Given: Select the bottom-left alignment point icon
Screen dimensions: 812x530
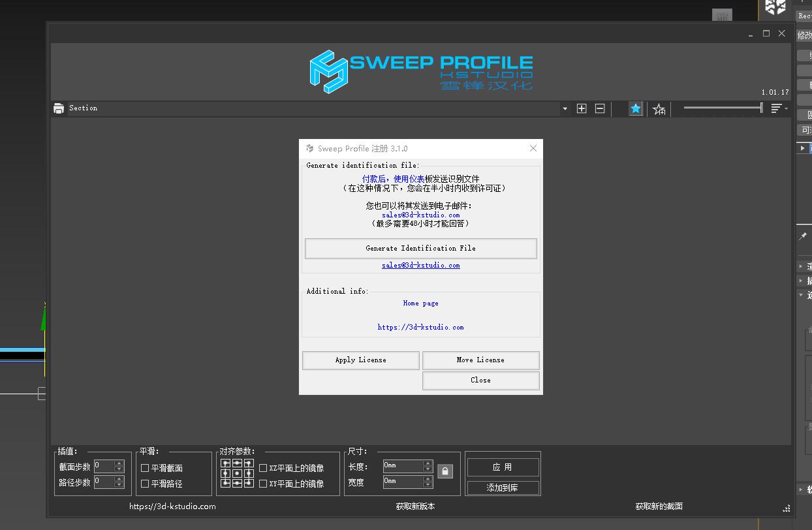Looking at the screenshot, I should [x=226, y=483].
